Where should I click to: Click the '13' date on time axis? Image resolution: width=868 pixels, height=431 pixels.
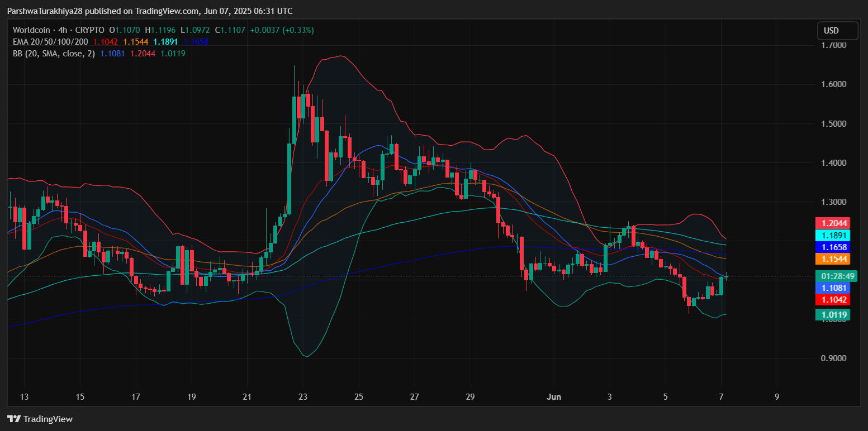(x=24, y=397)
